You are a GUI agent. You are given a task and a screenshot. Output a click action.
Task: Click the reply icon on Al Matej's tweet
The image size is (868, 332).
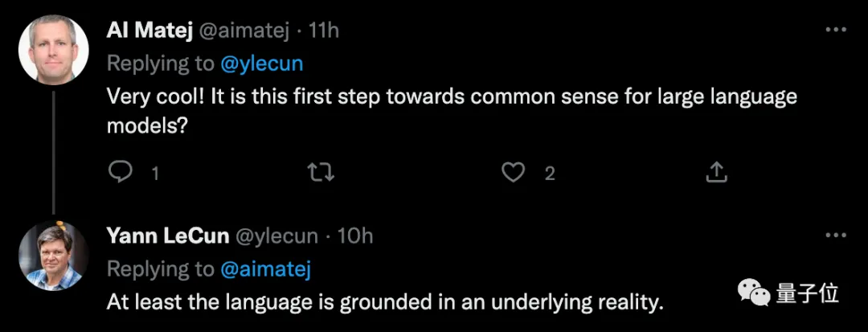120,172
